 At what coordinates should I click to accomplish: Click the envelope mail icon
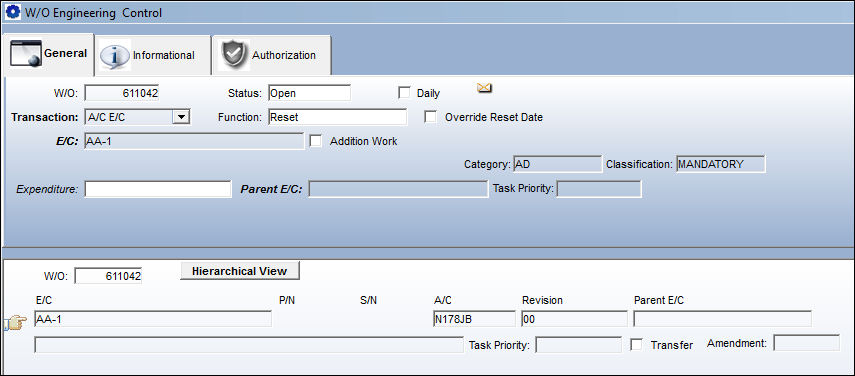pos(484,88)
